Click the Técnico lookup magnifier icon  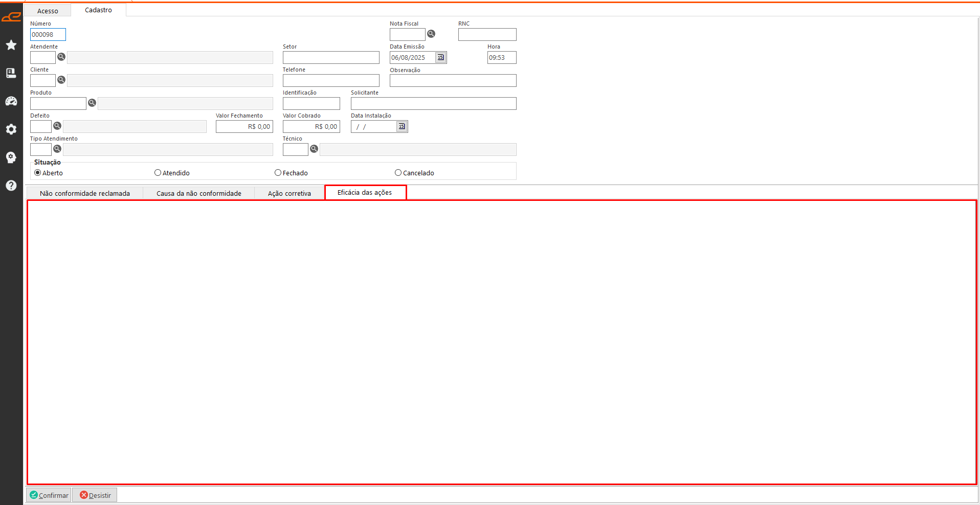point(314,149)
